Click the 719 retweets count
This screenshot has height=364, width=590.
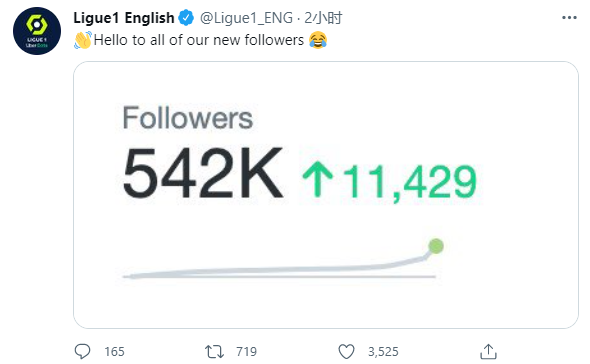[246, 352]
